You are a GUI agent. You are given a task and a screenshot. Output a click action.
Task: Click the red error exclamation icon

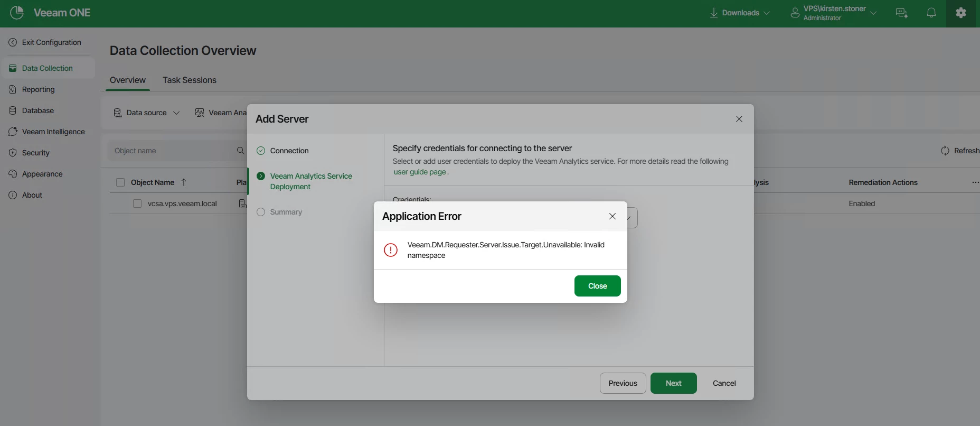(x=391, y=250)
